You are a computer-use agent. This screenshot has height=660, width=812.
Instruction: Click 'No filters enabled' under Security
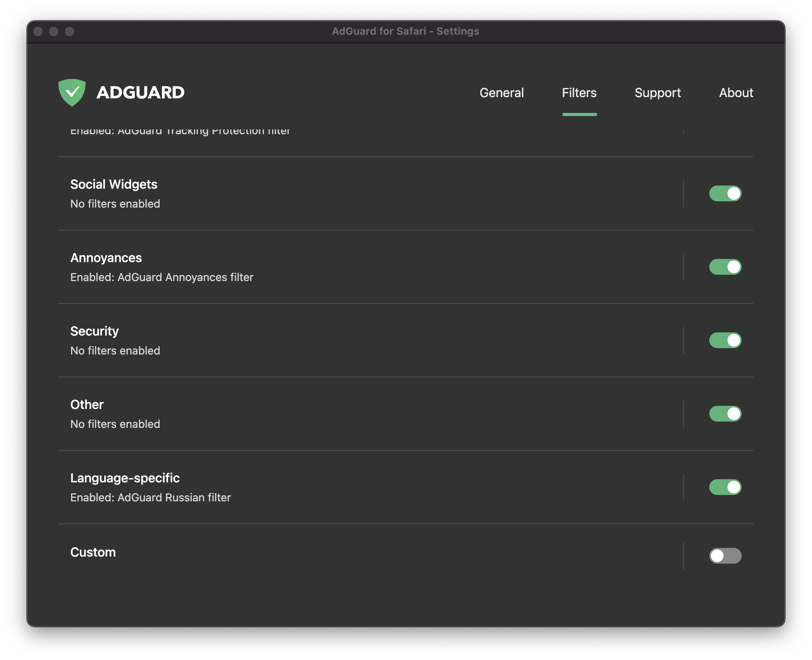115,351
